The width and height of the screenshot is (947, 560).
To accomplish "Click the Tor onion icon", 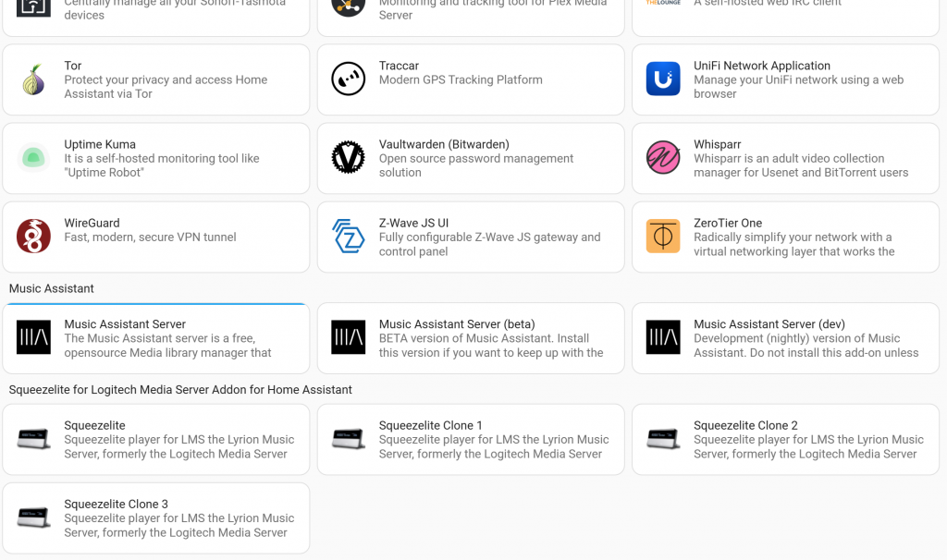I will [34, 79].
